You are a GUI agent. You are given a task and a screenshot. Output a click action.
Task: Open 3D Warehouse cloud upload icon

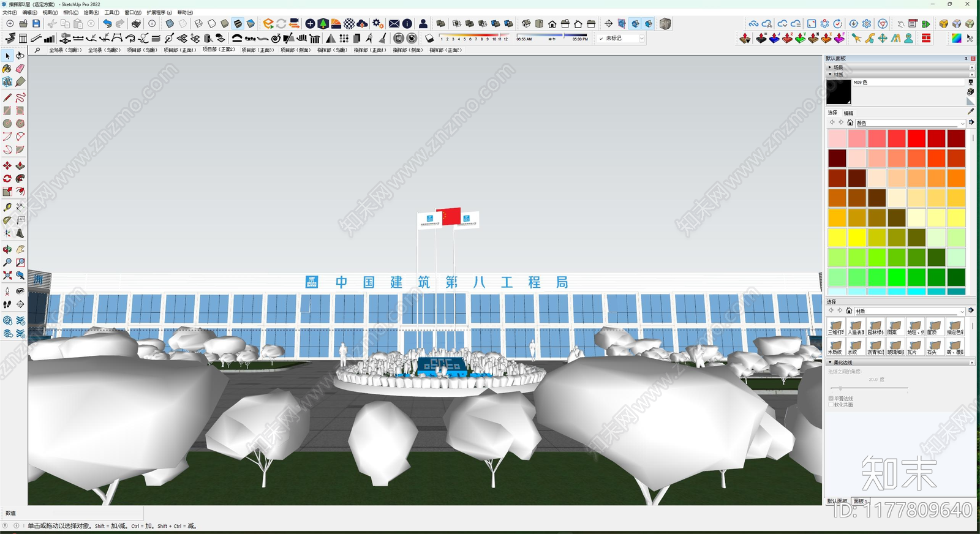tap(362, 24)
